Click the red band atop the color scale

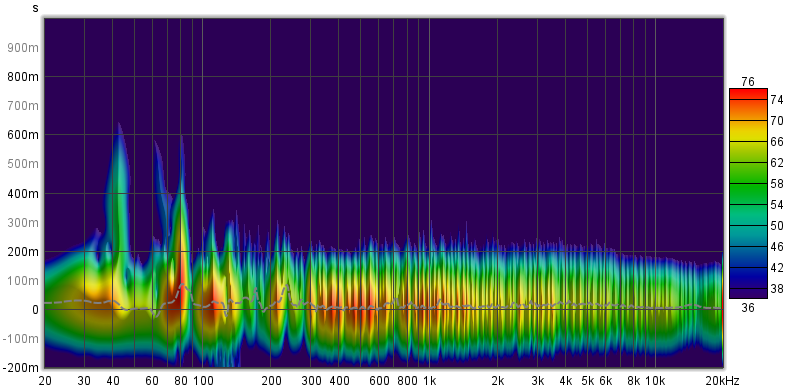(748, 94)
